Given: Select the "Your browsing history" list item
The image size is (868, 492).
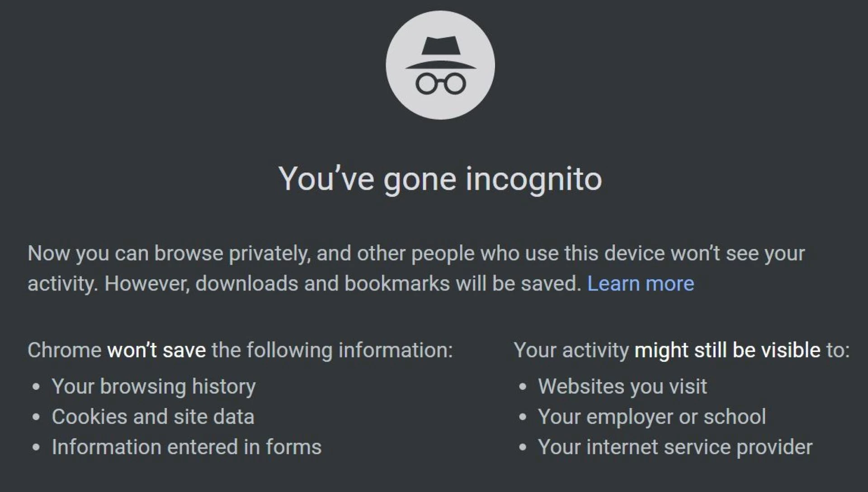Looking at the screenshot, I should [153, 387].
